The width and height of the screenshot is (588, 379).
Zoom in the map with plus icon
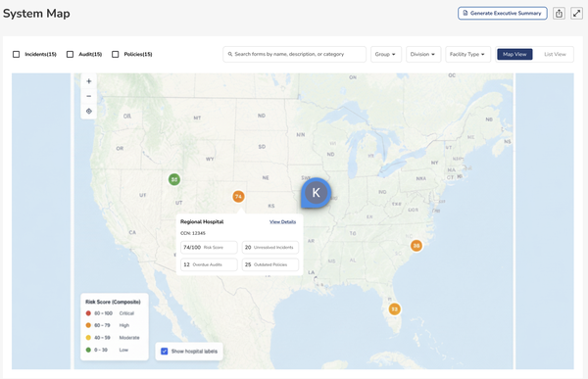(x=89, y=81)
